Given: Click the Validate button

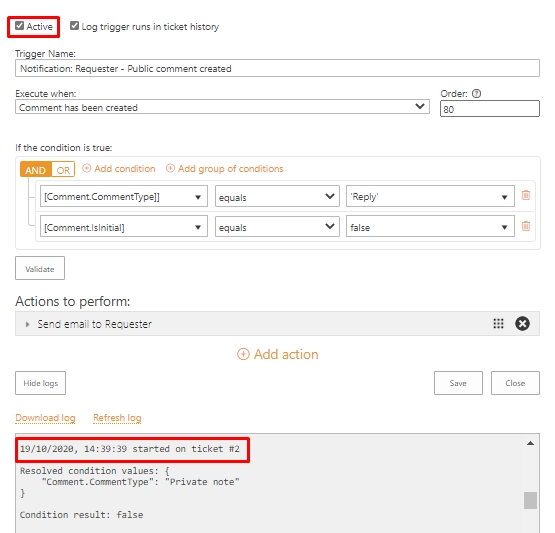Looking at the screenshot, I should coord(40,268).
